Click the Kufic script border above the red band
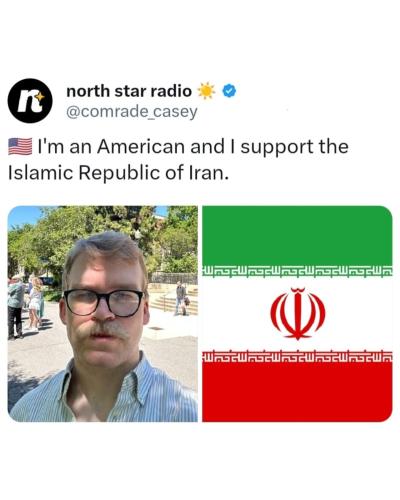Image resolution: width=400 pixels, height=500 pixels. (297, 356)
